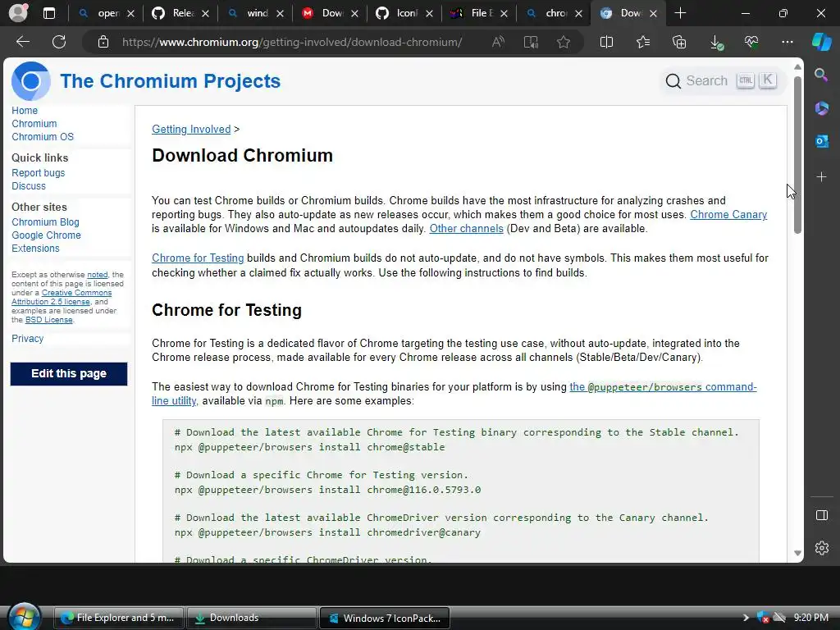Go back using the back arrow
Screen dimensions: 840x630
pyautogui.click(x=23, y=42)
